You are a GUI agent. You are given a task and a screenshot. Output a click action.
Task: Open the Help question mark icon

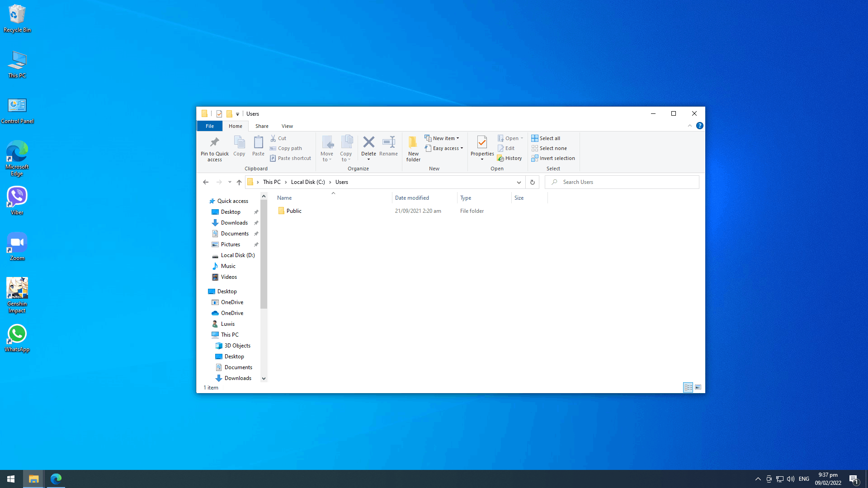(699, 126)
